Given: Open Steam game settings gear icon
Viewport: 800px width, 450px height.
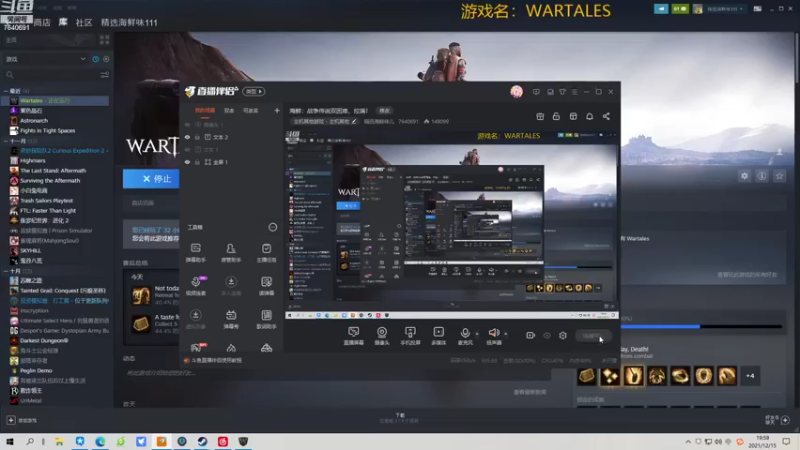Looking at the screenshot, I should 744,176.
